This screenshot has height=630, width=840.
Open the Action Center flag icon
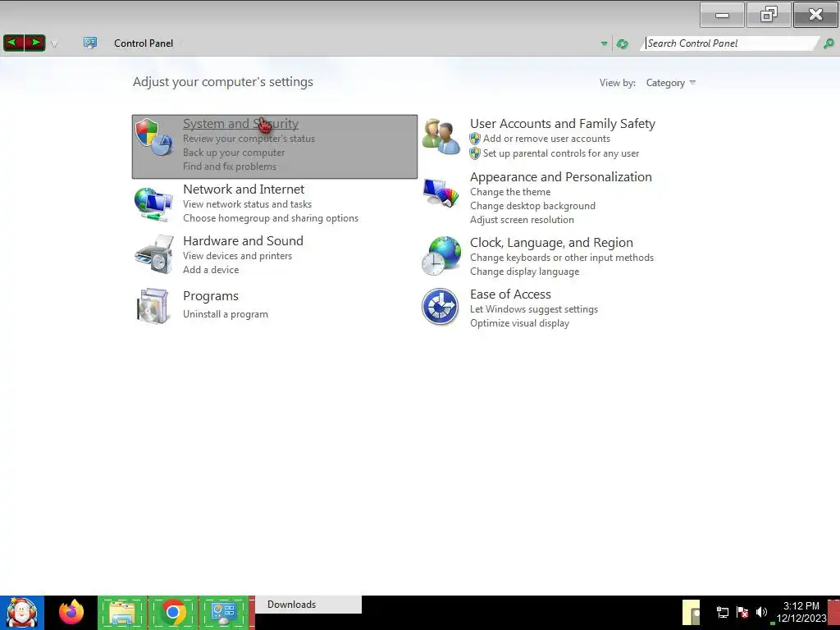point(742,612)
